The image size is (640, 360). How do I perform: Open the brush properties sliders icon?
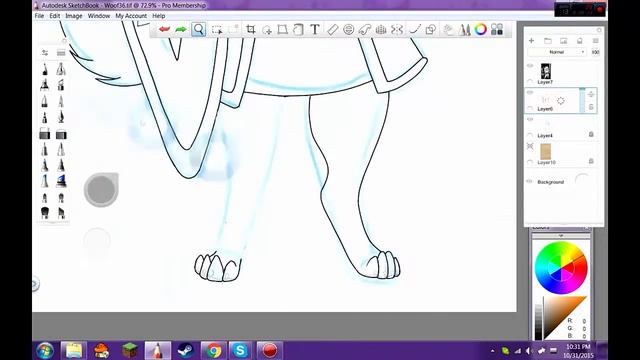pos(45,53)
